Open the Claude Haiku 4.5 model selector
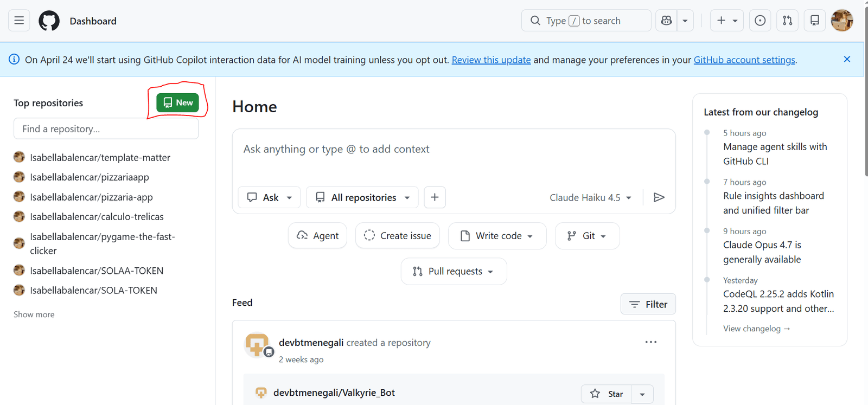Image resolution: width=868 pixels, height=405 pixels. tap(590, 197)
